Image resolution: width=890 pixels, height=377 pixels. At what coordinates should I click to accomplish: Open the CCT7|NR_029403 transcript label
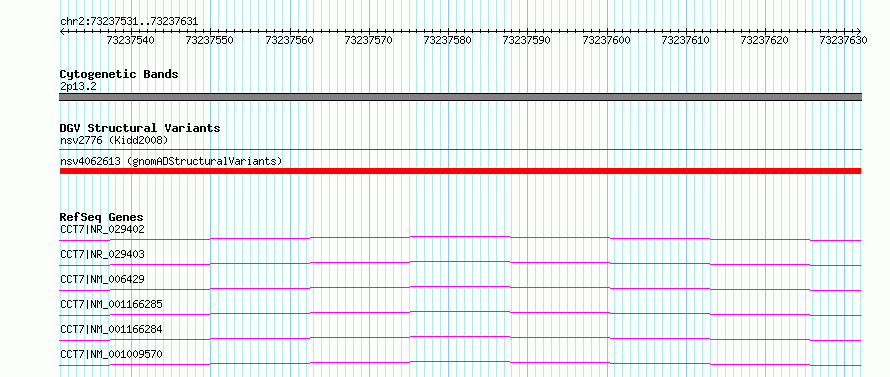coord(102,254)
